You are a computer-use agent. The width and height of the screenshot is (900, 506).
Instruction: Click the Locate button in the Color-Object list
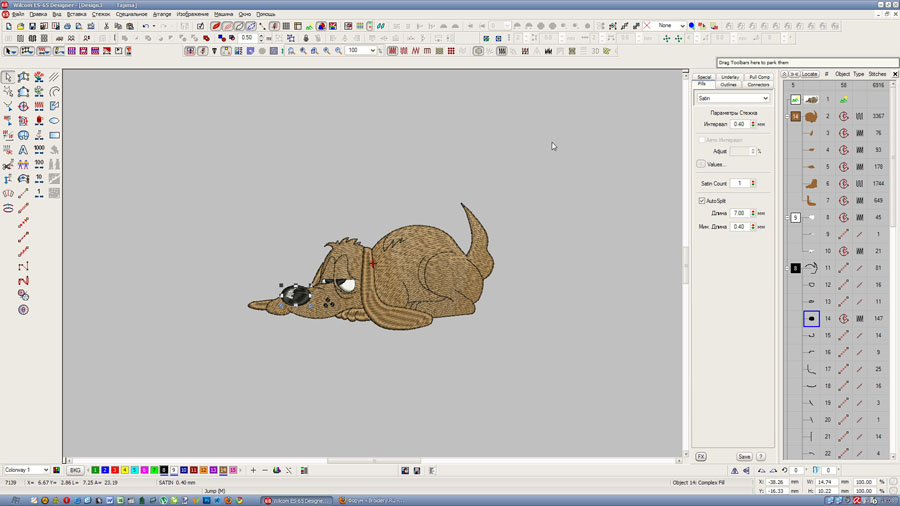tap(809, 74)
